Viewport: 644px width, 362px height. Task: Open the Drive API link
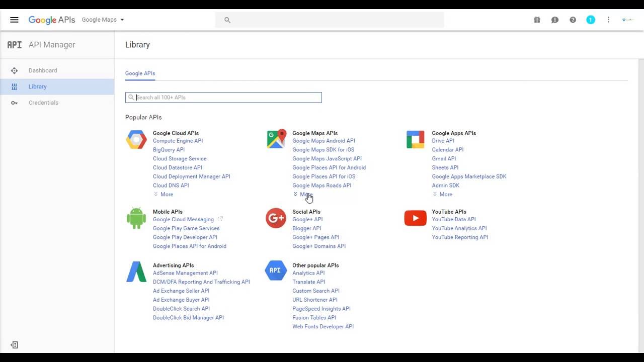443,141
